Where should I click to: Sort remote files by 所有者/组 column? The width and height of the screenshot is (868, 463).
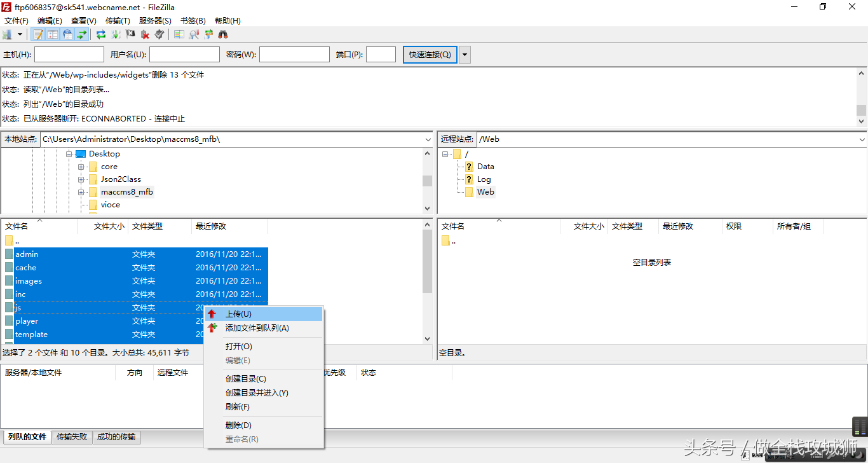(x=798, y=226)
